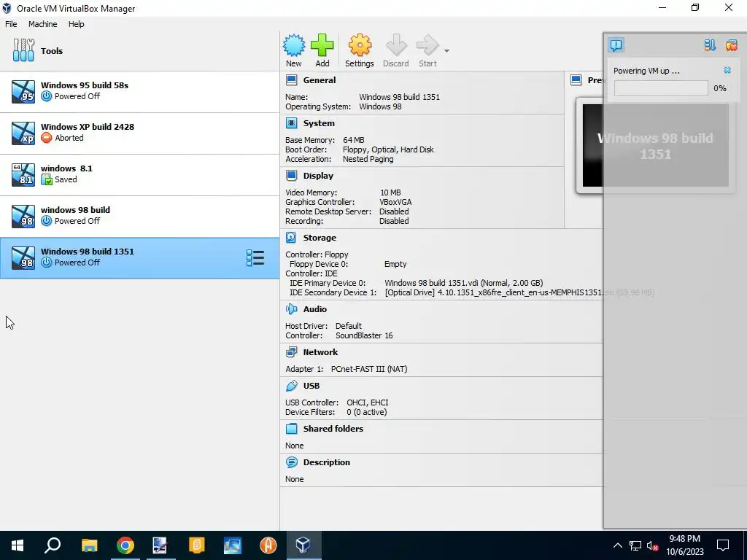Image resolution: width=747 pixels, height=560 pixels.
Task: Click the Description section header
Action: coord(326,462)
